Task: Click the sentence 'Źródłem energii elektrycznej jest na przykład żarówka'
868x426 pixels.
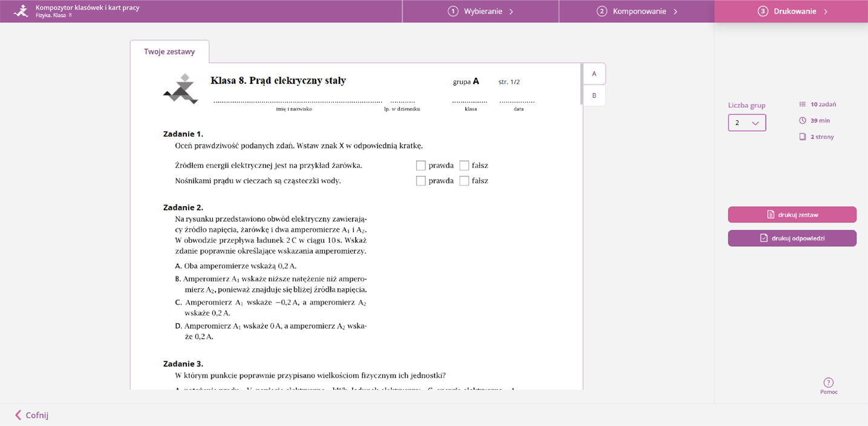Action: click(269, 166)
